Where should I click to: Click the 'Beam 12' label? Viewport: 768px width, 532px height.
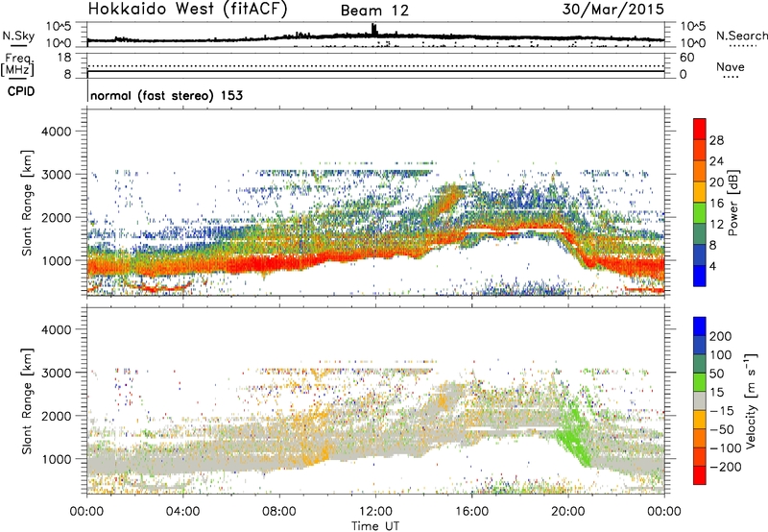[374, 11]
